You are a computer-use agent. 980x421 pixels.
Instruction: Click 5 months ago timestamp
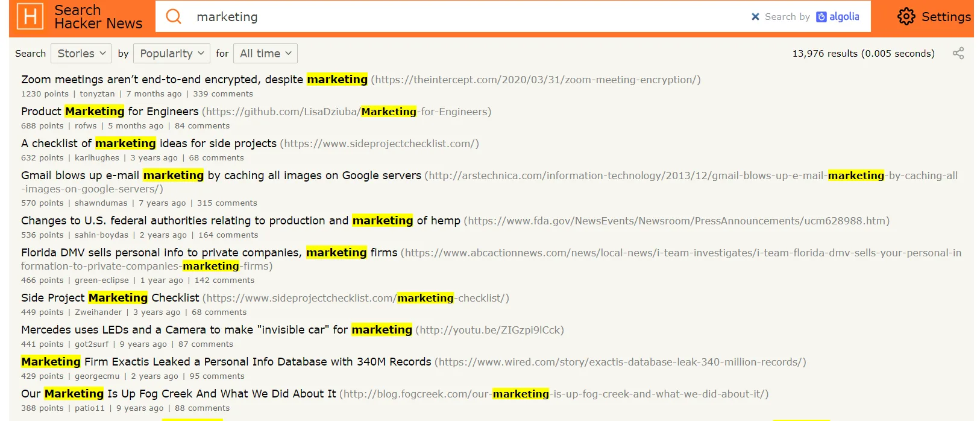[136, 126]
